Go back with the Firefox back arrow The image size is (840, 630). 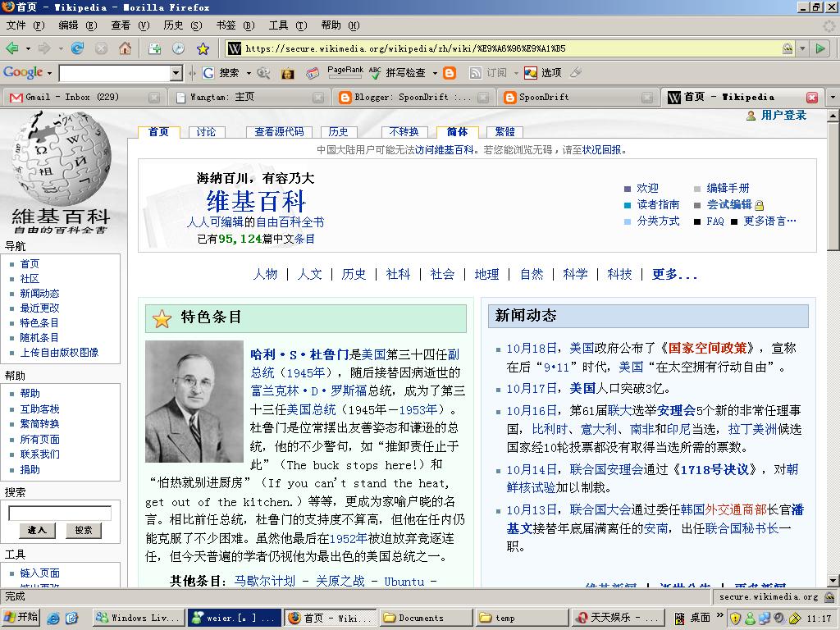pos(11,48)
